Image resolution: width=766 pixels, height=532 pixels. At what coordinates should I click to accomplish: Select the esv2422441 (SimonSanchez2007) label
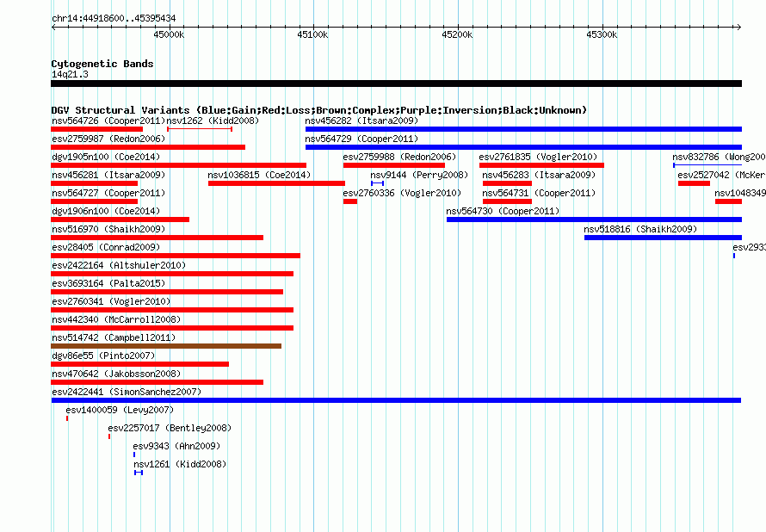[x=127, y=392]
